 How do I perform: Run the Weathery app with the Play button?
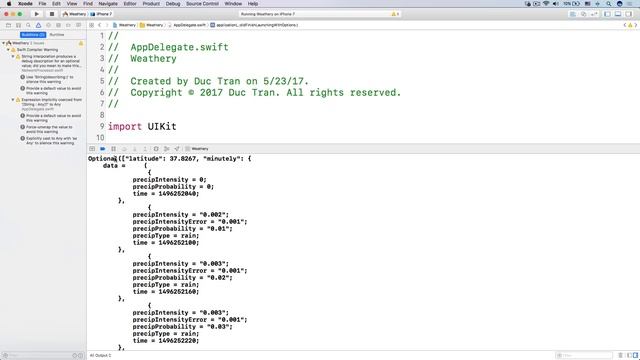click(37, 14)
